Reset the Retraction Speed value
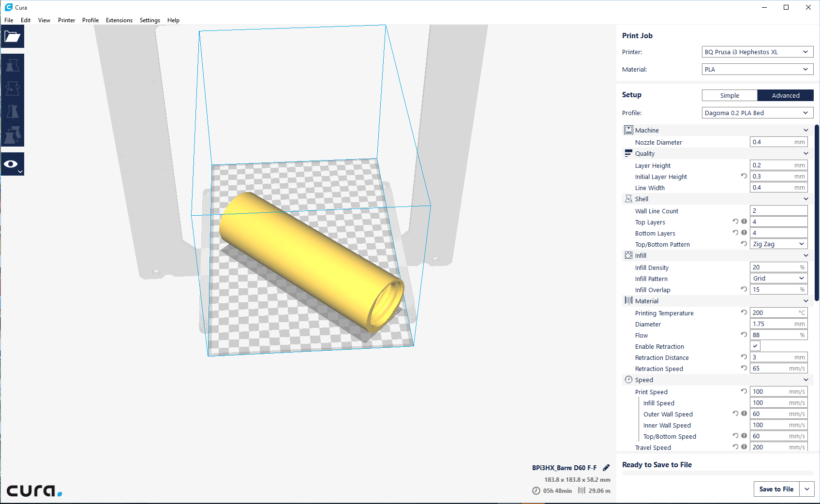820x504 pixels. coord(744,368)
